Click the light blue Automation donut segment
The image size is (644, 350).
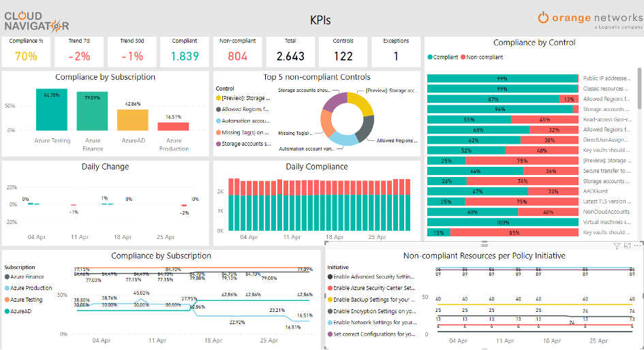(344, 139)
